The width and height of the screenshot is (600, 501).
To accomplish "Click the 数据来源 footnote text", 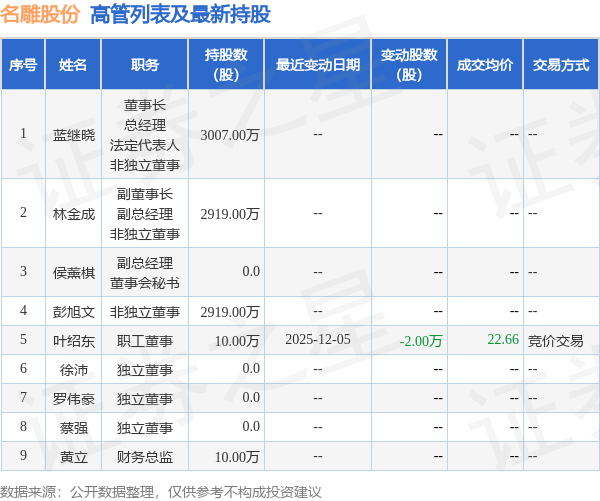I will [161, 492].
